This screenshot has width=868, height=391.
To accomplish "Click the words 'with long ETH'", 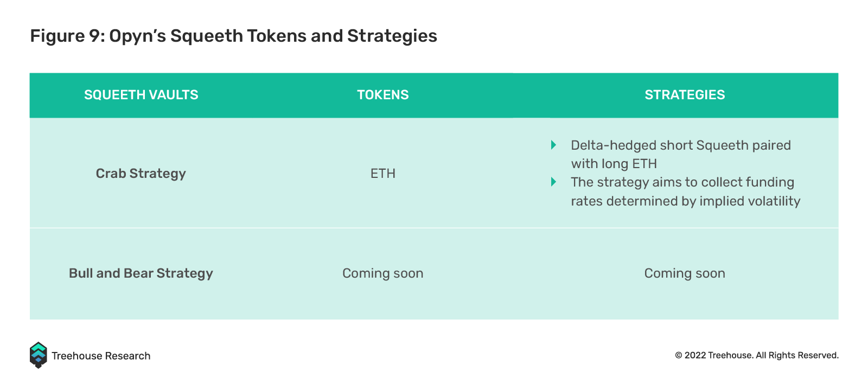I will tap(614, 164).
